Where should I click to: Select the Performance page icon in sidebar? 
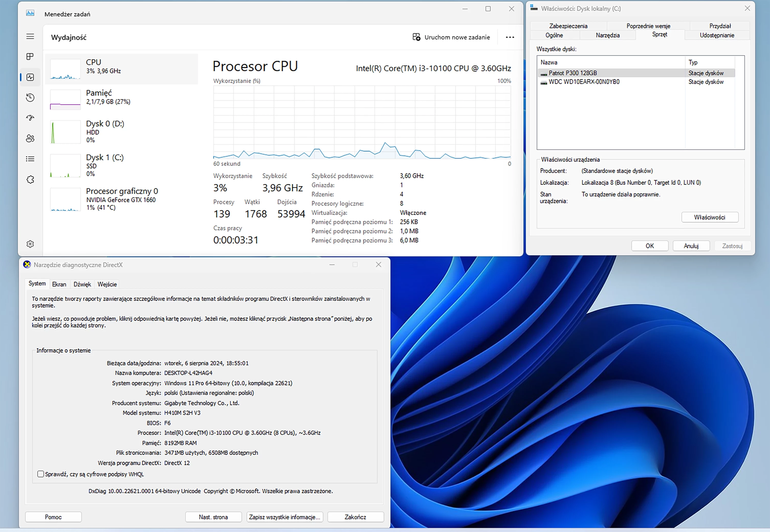[30, 77]
